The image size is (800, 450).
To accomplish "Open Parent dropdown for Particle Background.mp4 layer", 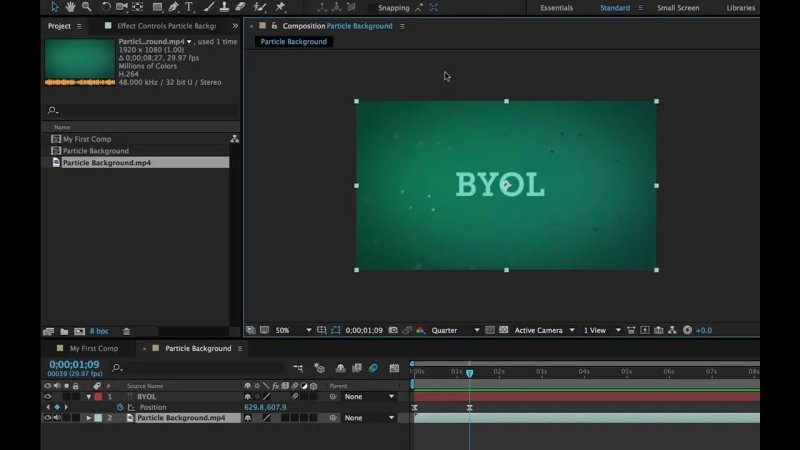I will [369, 418].
